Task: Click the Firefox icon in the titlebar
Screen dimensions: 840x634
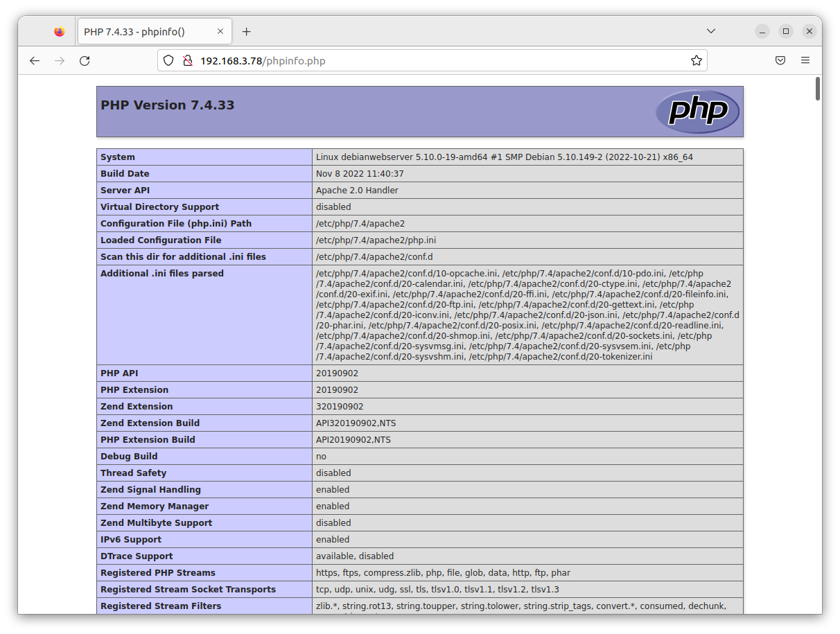Action: coord(59,30)
